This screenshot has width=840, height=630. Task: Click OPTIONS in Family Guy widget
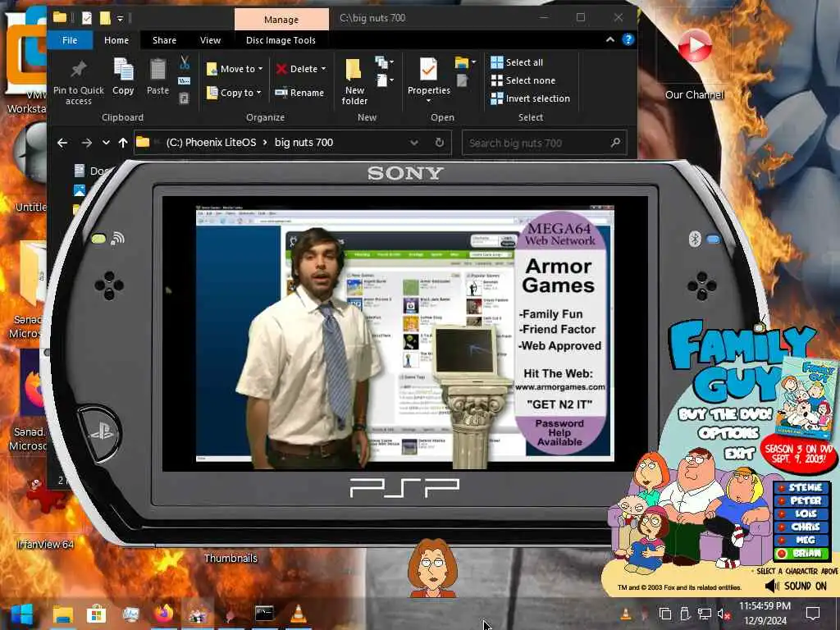[728, 433]
